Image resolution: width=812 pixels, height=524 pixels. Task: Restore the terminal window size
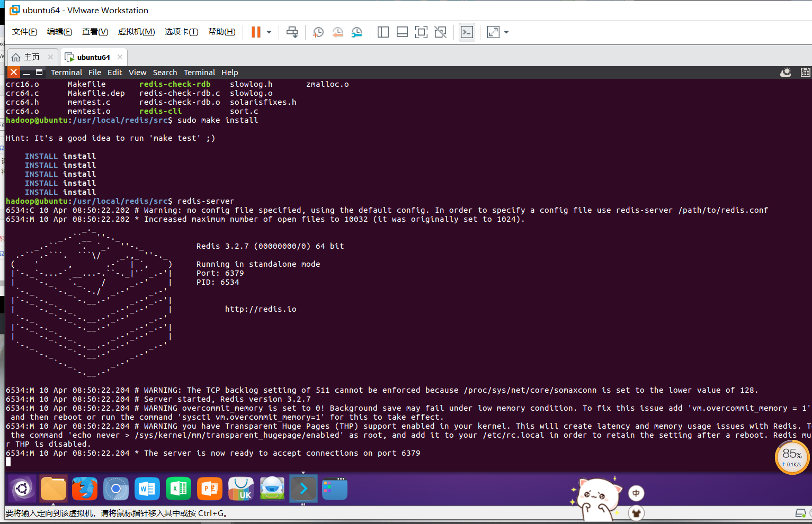click(39, 73)
